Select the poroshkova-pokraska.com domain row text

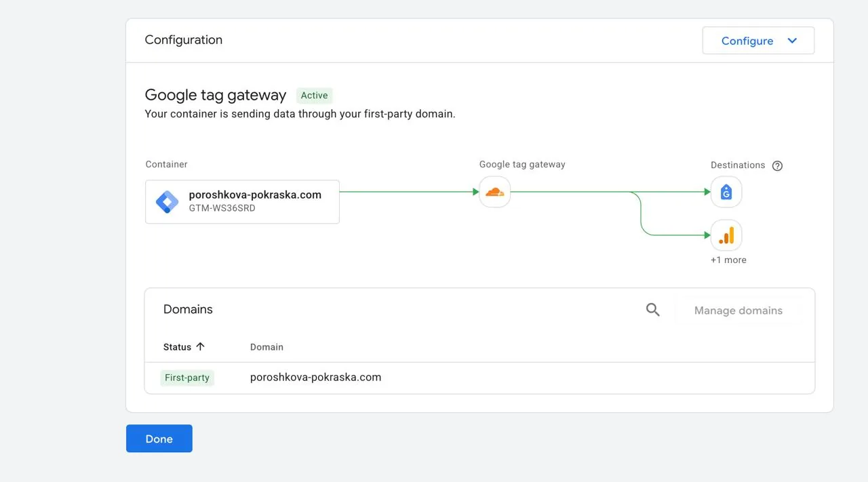point(315,377)
